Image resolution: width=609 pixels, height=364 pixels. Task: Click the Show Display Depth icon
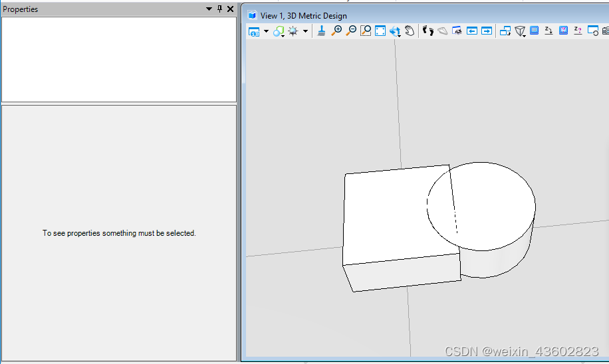(x=563, y=31)
